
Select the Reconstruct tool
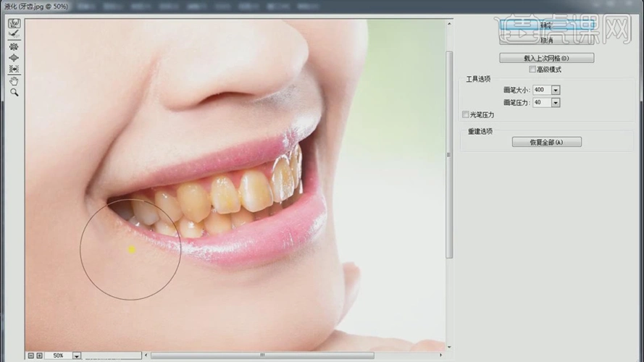tap(14, 34)
